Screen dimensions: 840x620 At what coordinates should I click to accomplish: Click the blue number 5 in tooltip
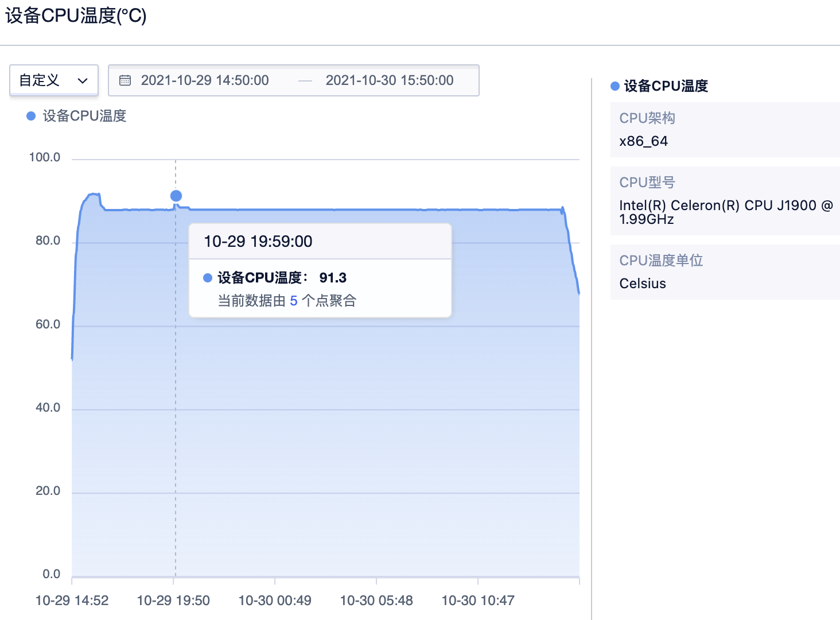click(294, 301)
